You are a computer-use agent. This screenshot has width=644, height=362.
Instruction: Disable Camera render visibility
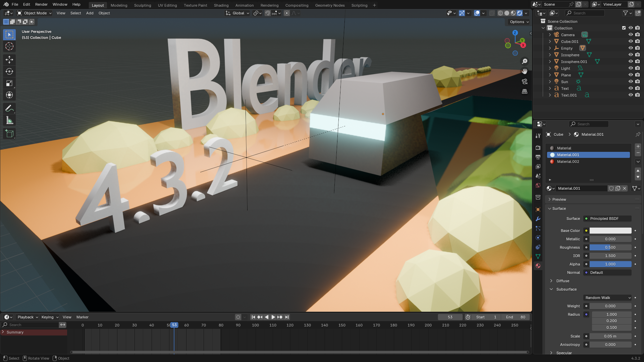tap(637, 35)
